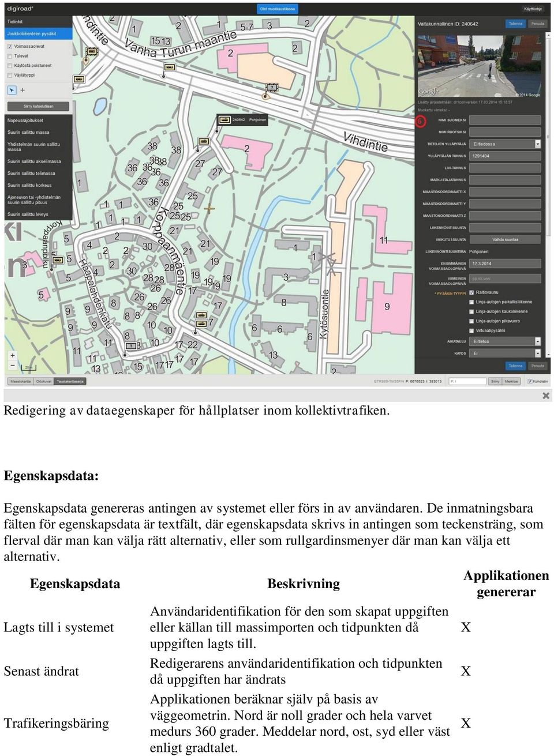
Task: Click the Merkitse button
Action: pos(511,381)
